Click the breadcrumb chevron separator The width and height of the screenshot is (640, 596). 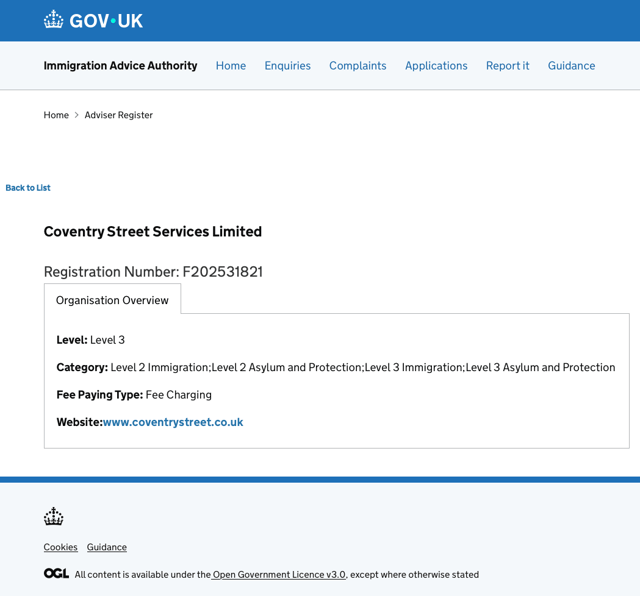tap(76, 115)
